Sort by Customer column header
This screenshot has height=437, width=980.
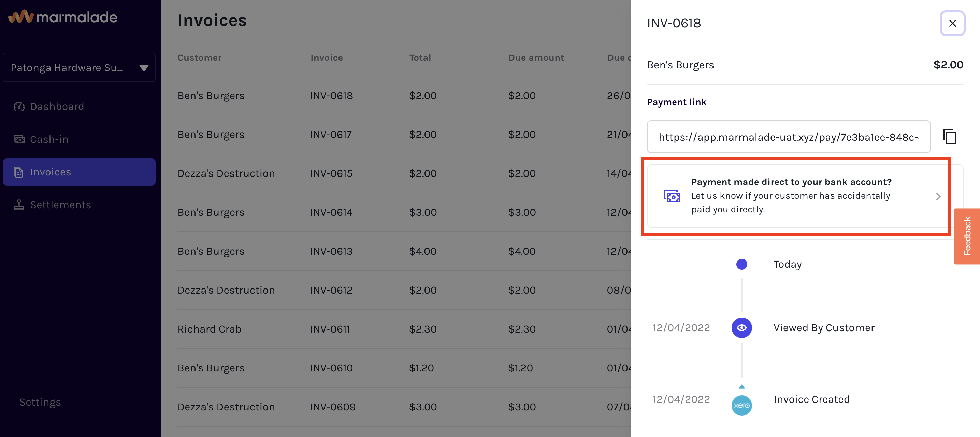199,57
